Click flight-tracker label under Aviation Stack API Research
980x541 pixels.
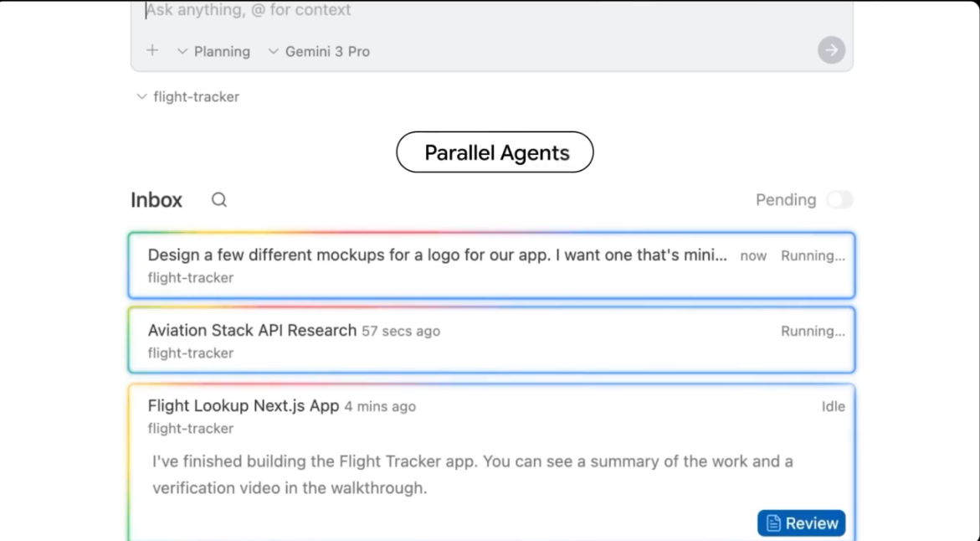(x=191, y=353)
